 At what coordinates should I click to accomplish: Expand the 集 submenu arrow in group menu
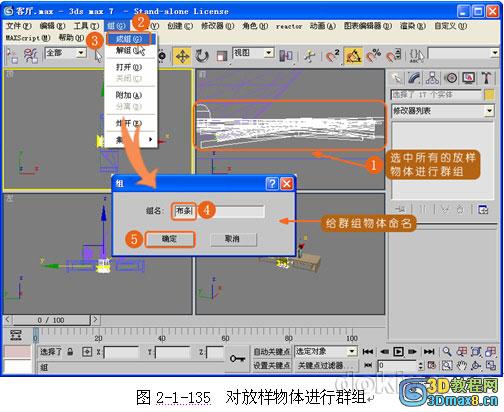tap(150, 139)
